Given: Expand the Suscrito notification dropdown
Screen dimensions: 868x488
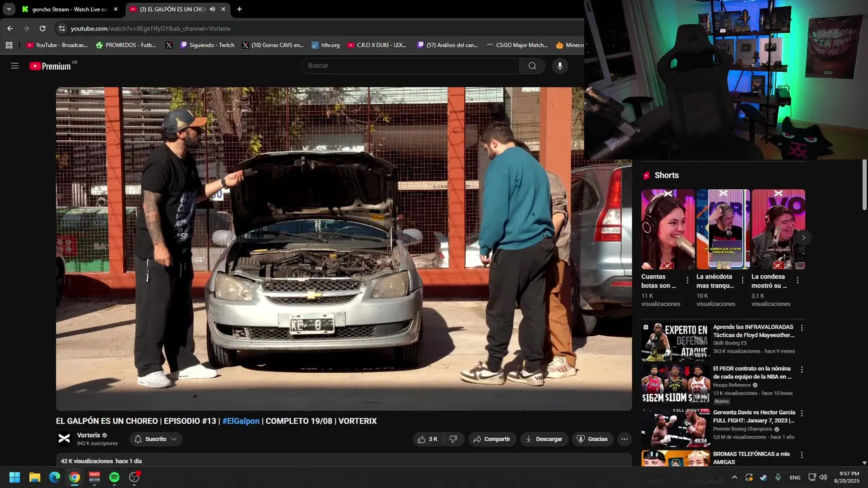Looking at the screenshot, I should tap(174, 439).
